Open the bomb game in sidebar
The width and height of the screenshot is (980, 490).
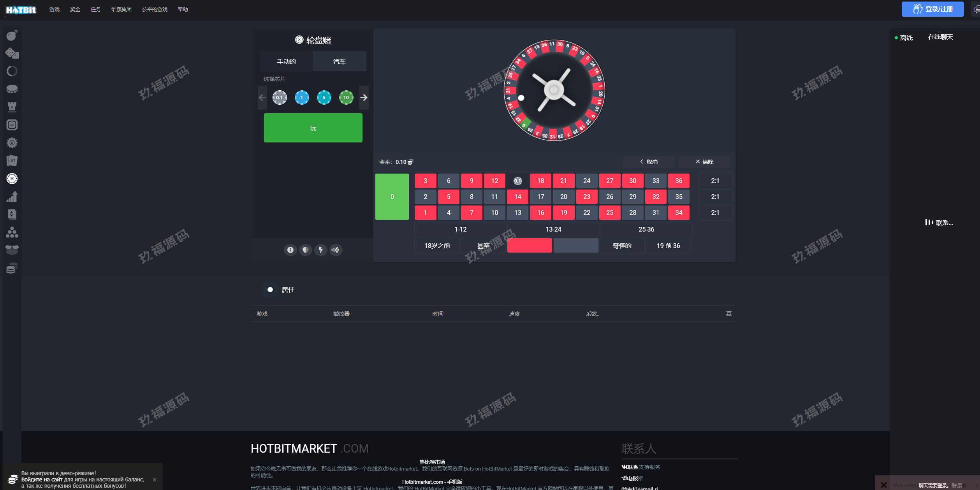point(12,35)
